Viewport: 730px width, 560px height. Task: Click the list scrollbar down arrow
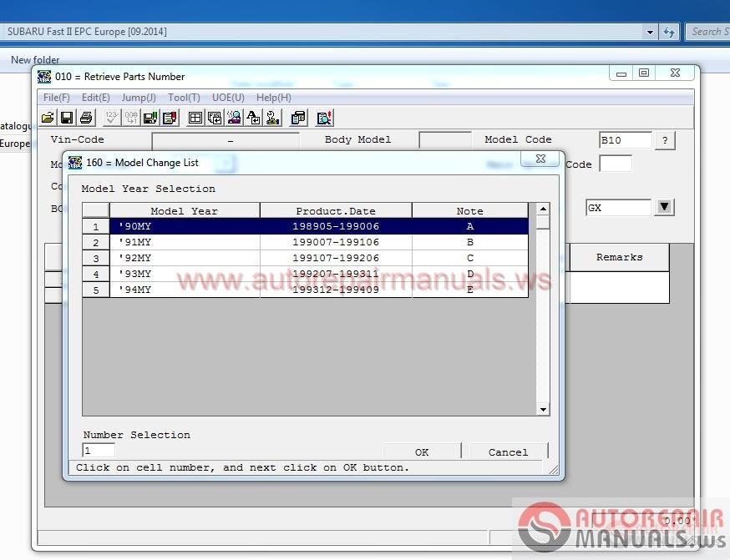pos(543,410)
